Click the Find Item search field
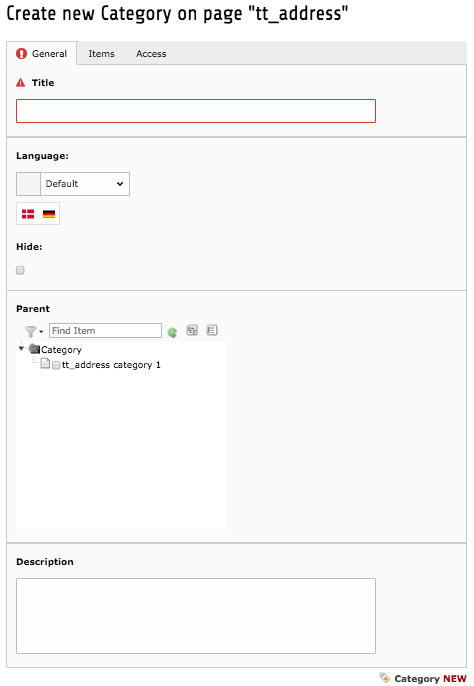 105,331
